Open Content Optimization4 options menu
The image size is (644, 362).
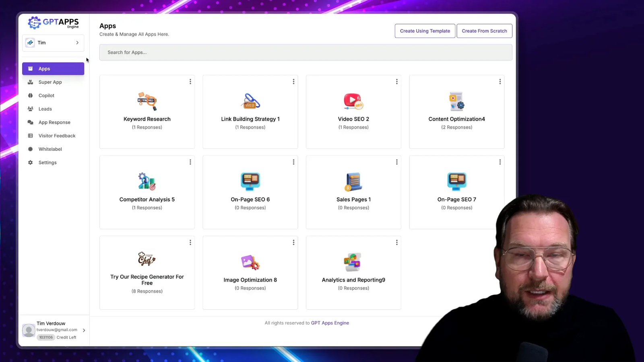point(500,82)
